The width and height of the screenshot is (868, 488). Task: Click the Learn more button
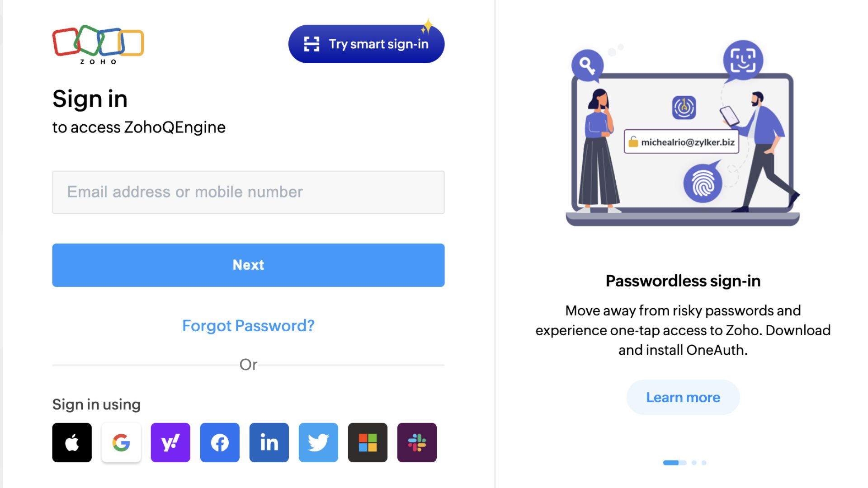pyautogui.click(x=683, y=396)
